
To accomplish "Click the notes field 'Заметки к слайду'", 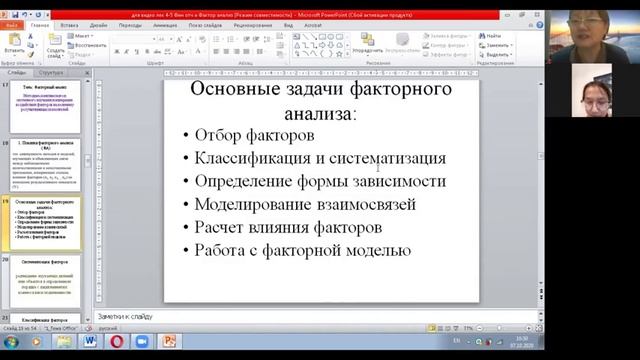I will [x=316, y=317].
